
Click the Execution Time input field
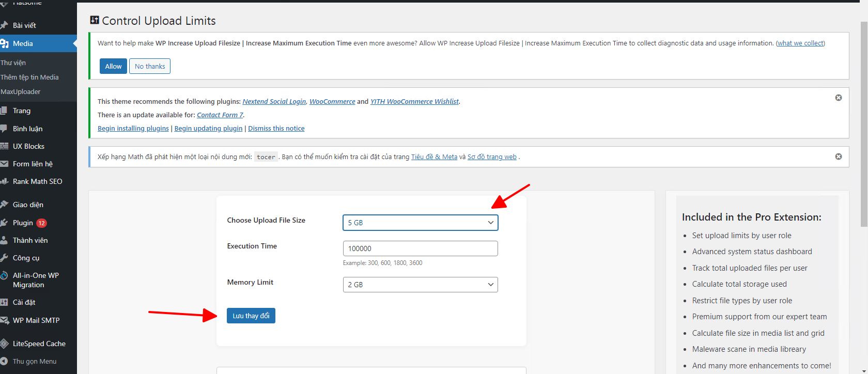coord(421,248)
